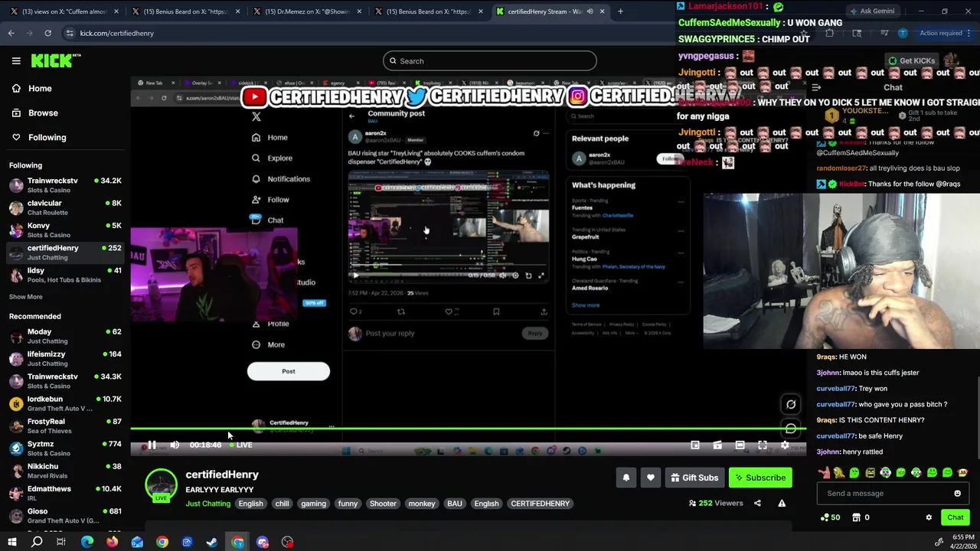Open stream player settings gear
980x551 pixels.
coord(785,445)
